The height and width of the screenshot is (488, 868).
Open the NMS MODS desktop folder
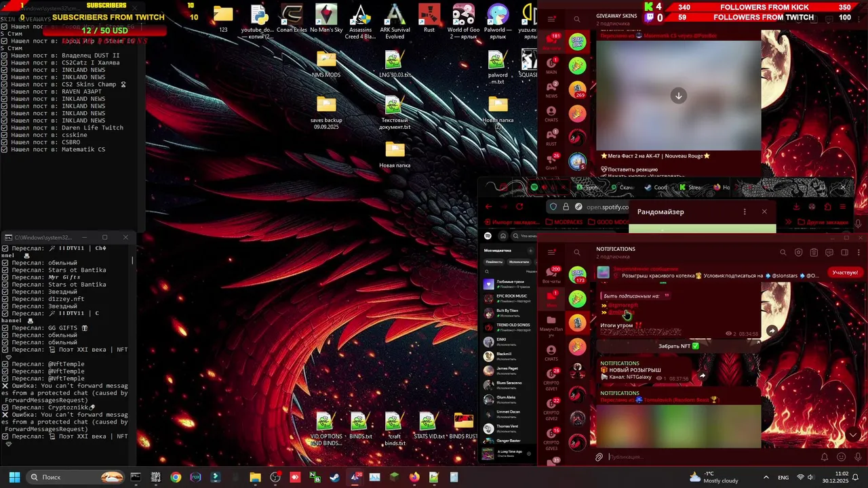pos(326,64)
